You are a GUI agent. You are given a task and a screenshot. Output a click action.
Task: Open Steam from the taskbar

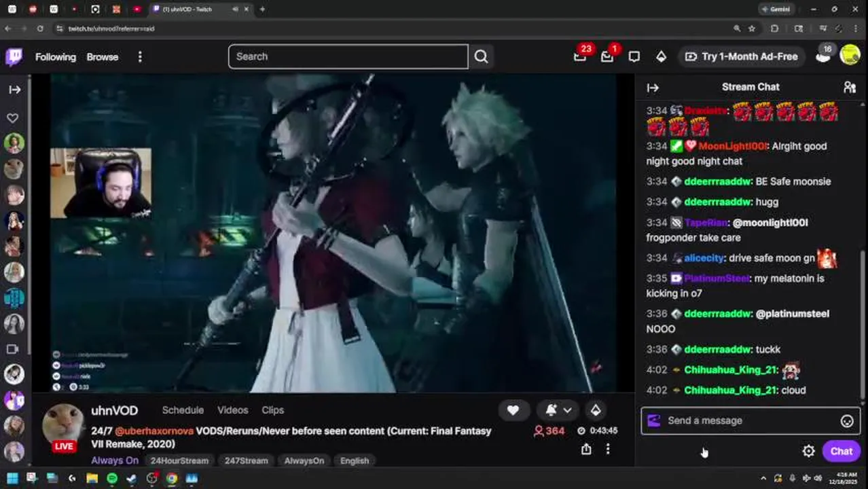coord(132,478)
